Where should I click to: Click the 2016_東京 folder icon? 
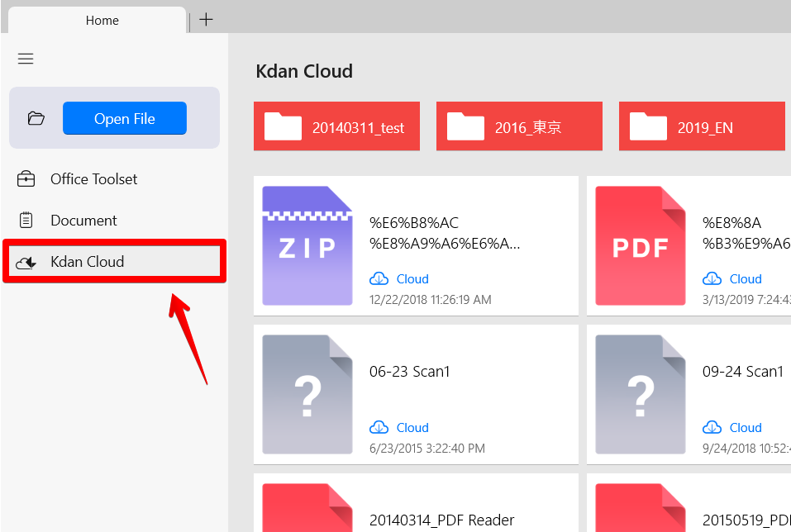click(x=465, y=126)
